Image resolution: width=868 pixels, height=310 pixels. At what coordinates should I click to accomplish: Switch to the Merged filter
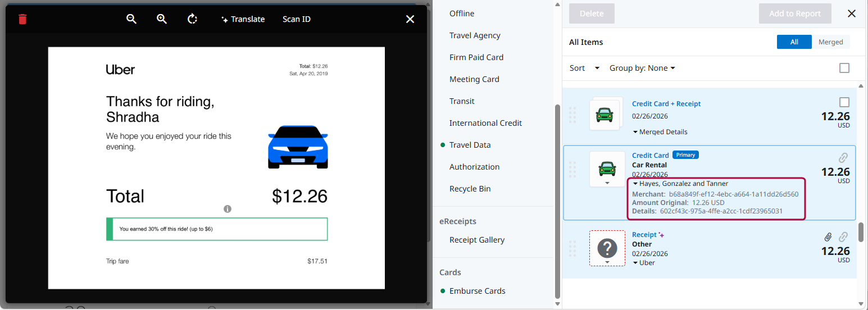point(830,42)
